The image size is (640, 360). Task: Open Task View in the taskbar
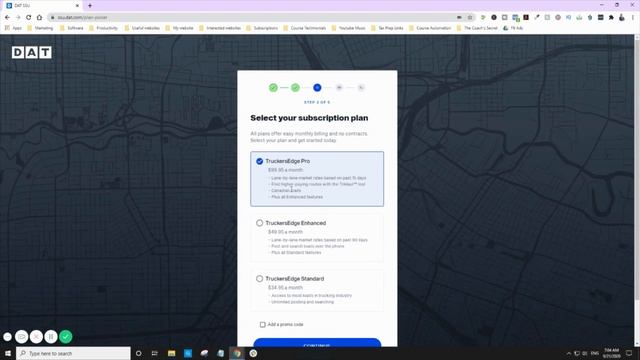tap(155, 353)
